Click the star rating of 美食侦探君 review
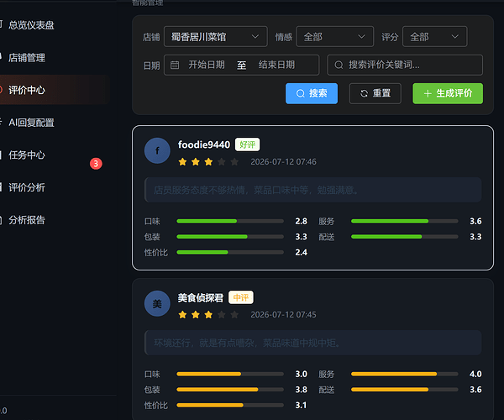Viewport: 504px width, 420px height. pos(208,315)
